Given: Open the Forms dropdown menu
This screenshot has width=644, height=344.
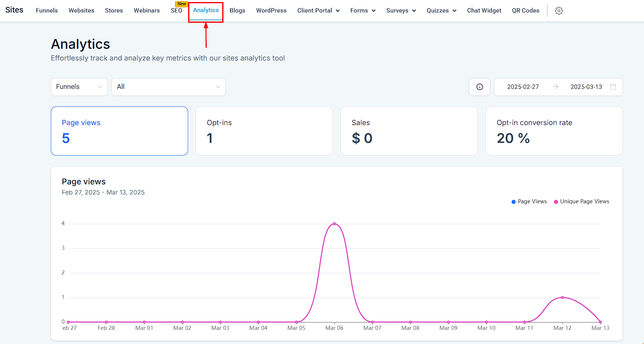Looking at the screenshot, I should click(362, 11).
